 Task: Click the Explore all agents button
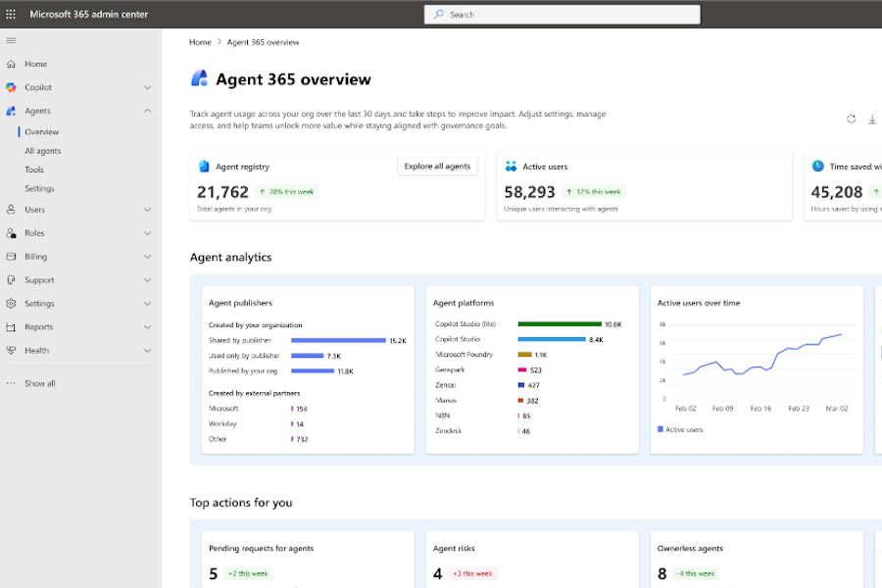click(x=437, y=167)
